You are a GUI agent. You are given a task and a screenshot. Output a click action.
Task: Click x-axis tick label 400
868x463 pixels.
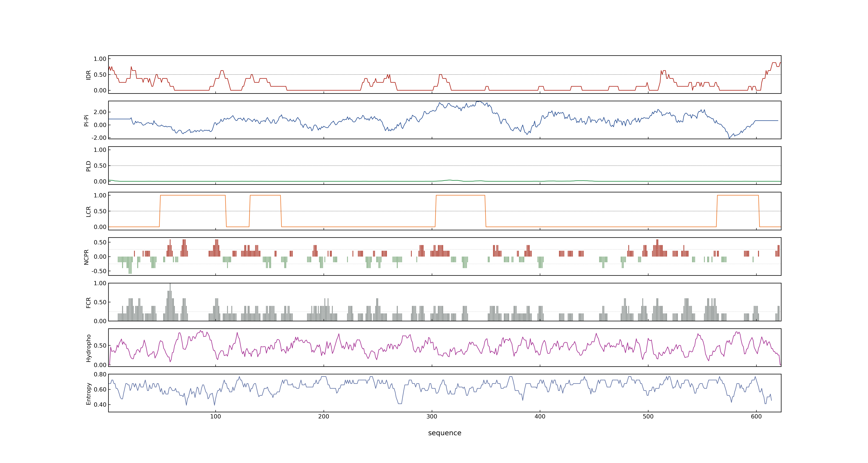pos(540,416)
